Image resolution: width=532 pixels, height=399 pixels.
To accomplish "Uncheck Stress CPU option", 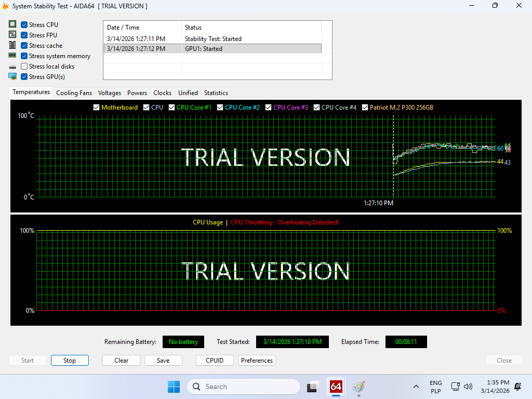I will tap(24, 25).
